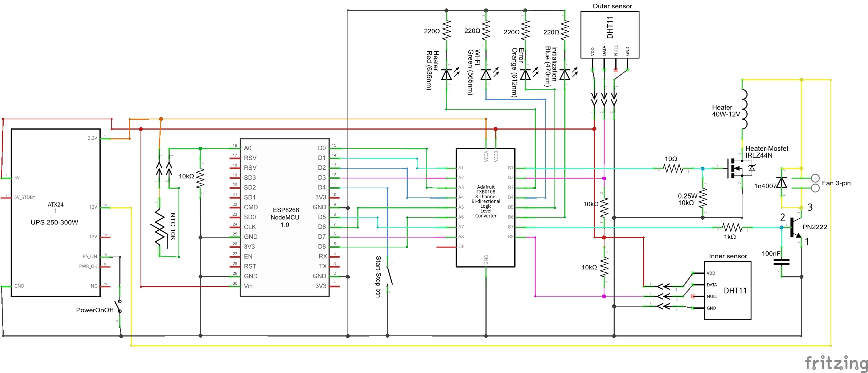Click the PWR_OK pin label on ATX24
Image resolution: width=868 pixels, height=373 pixels.
88,266
